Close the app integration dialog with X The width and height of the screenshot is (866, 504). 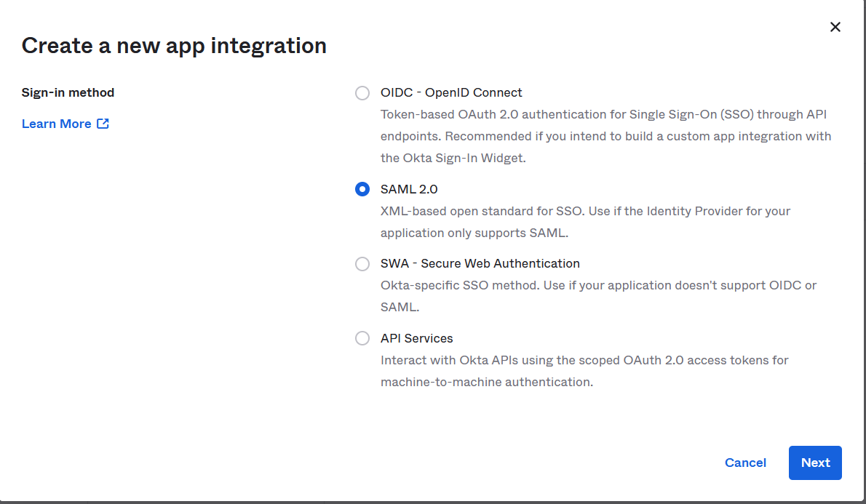(x=835, y=27)
